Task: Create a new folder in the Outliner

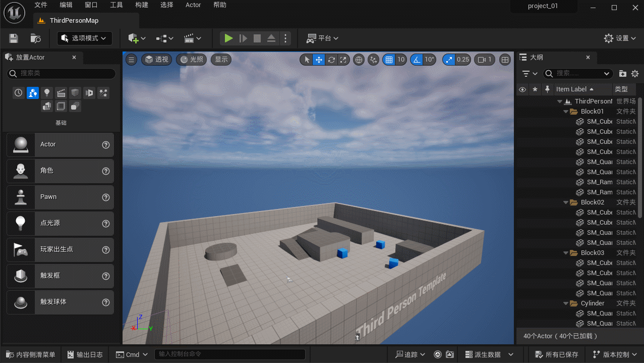Action: coord(622,74)
